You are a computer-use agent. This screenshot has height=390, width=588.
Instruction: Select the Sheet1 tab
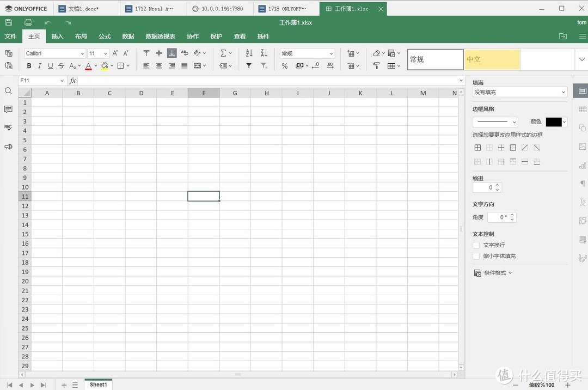point(98,385)
